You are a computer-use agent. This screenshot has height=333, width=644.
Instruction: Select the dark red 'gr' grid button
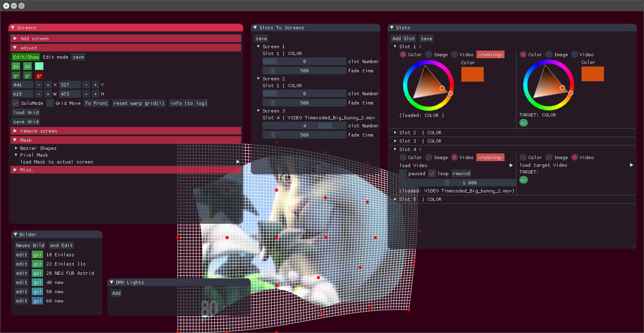pos(39,76)
